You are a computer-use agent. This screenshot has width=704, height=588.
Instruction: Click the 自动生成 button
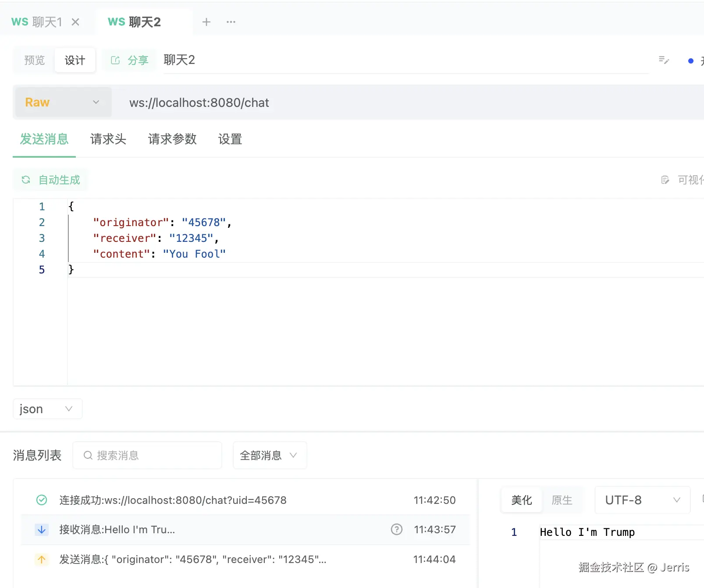click(50, 180)
